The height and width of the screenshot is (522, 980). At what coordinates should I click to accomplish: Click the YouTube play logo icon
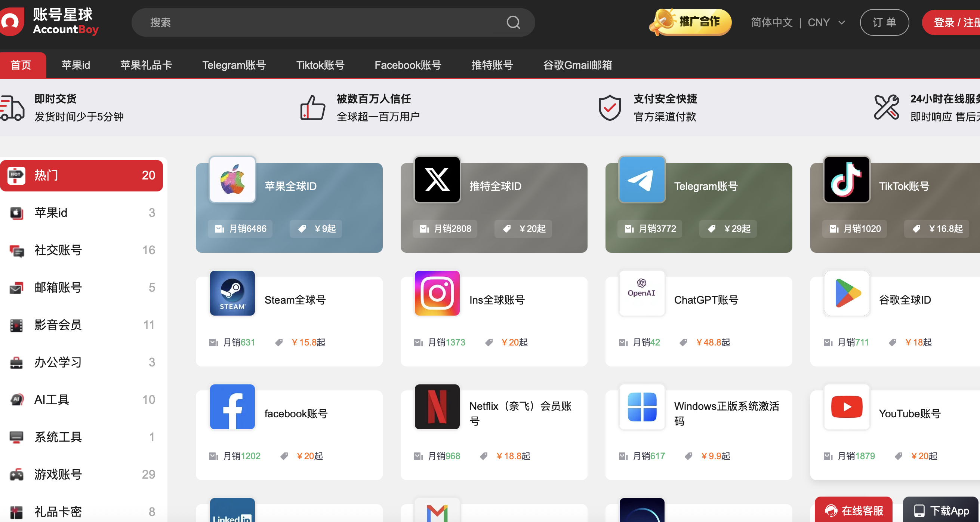point(846,407)
